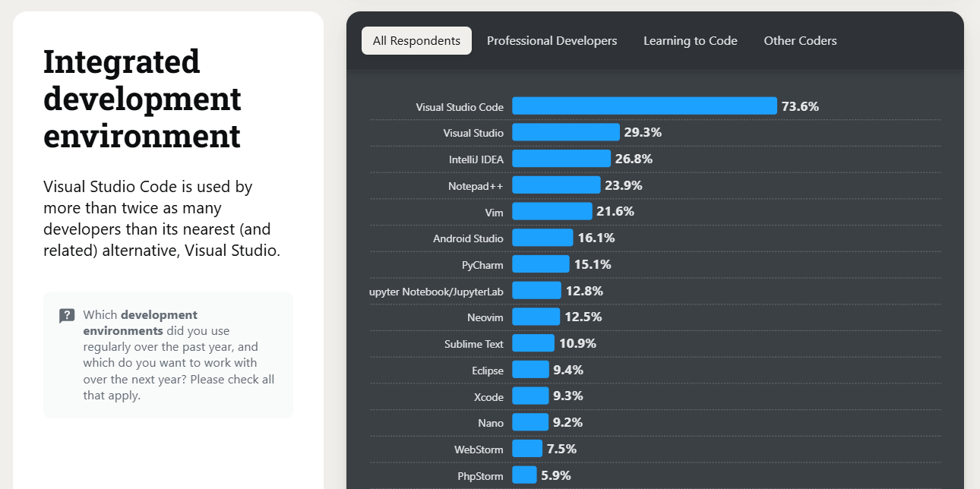Click the Neovim bar
The image size is (980, 489).
536,317
